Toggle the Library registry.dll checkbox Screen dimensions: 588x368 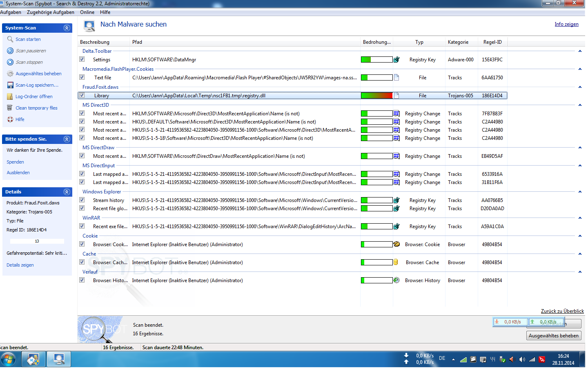pyautogui.click(x=82, y=95)
